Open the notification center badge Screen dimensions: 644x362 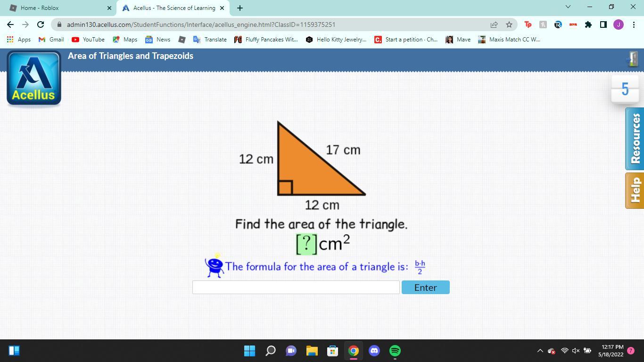coord(631,351)
